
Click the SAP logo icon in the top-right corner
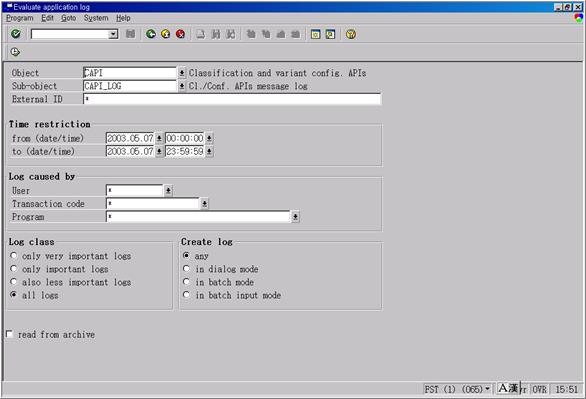pos(579,18)
